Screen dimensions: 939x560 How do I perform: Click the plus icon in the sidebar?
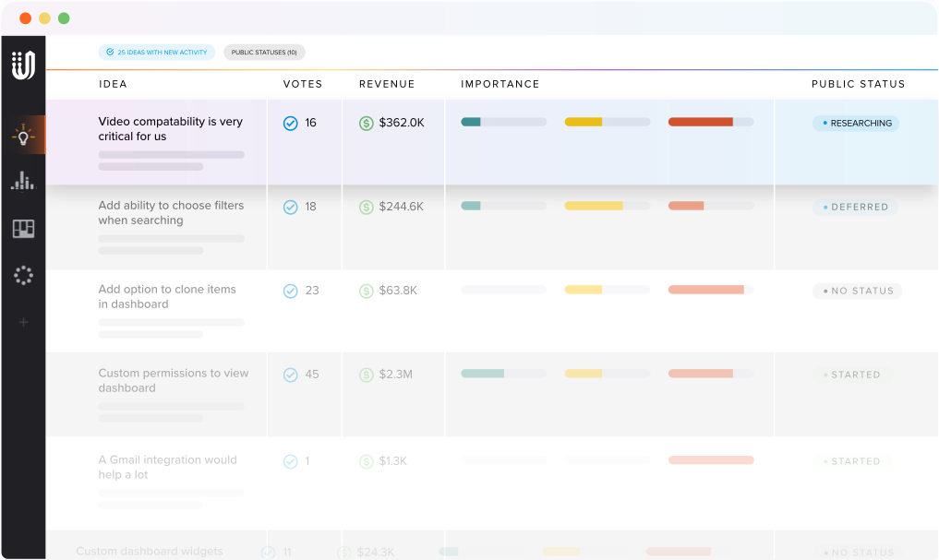coord(23,322)
